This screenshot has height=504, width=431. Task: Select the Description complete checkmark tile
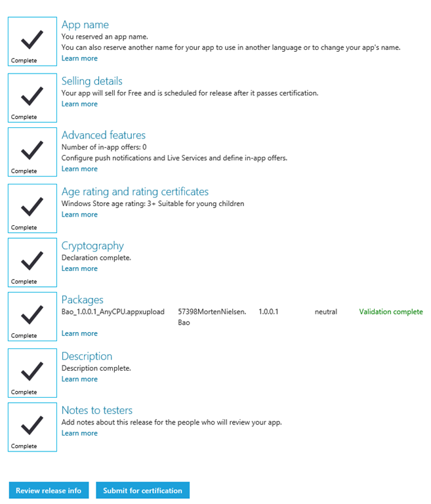(x=32, y=373)
